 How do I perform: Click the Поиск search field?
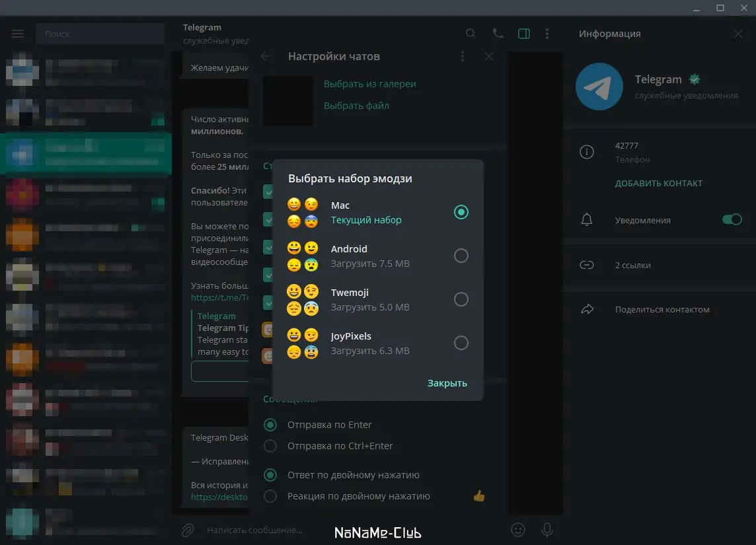[x=100, y=34]
